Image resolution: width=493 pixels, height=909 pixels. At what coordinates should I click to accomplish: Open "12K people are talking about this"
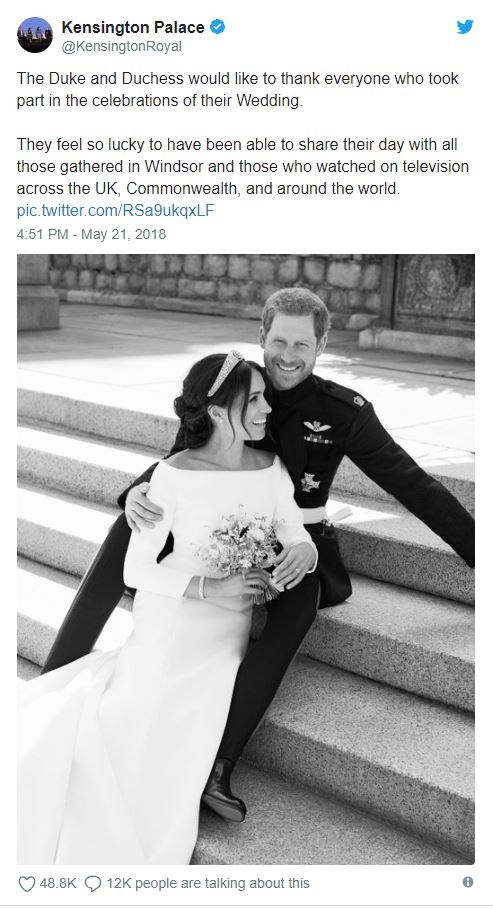click(x=208, y=883)
